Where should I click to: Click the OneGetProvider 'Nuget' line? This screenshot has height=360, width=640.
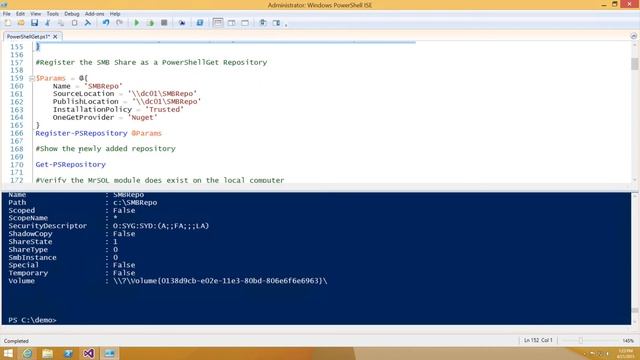point(105,118)
